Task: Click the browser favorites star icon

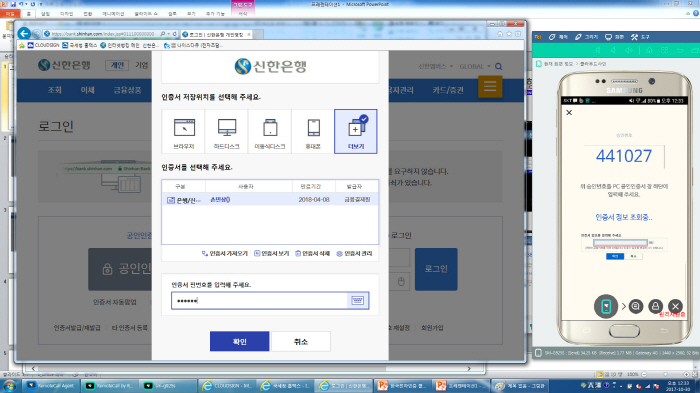Action: tap(509, 34)
